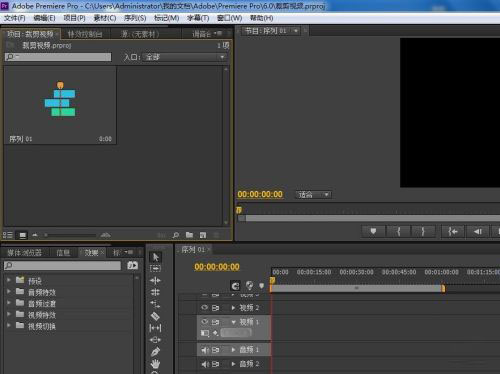Select the Pen tool
This screenshot has width=500, height=374.
(x=155, y=352)
